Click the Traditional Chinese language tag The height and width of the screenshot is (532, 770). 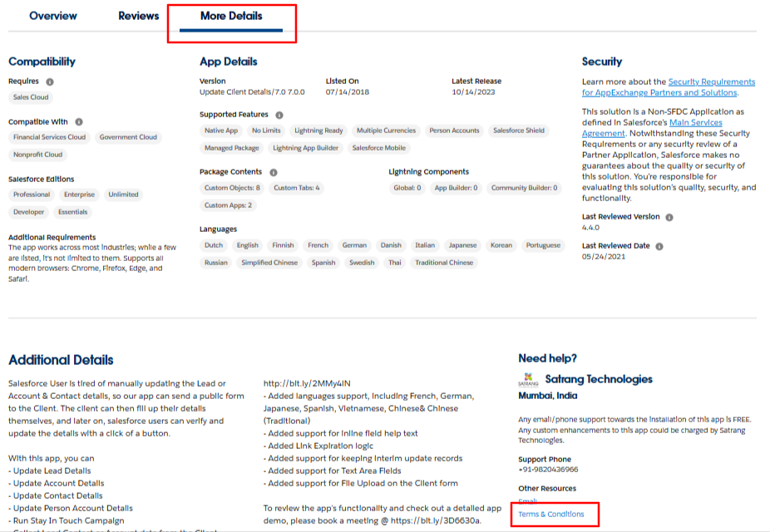pyautogui.click(x=444, y=263)
